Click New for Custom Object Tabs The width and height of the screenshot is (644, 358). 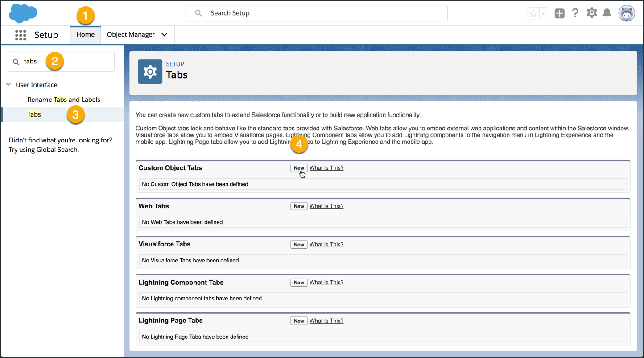tap(299, 168)
